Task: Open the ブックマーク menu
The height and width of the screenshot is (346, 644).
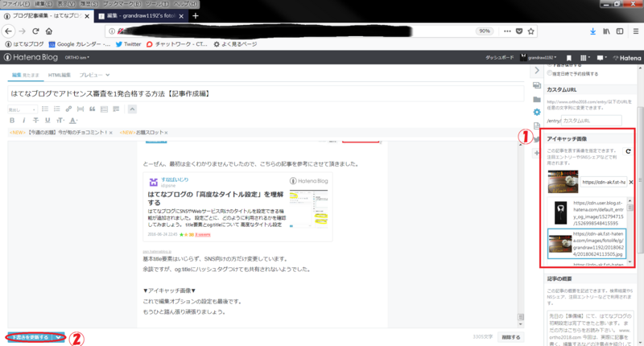Action: point(122,4)
